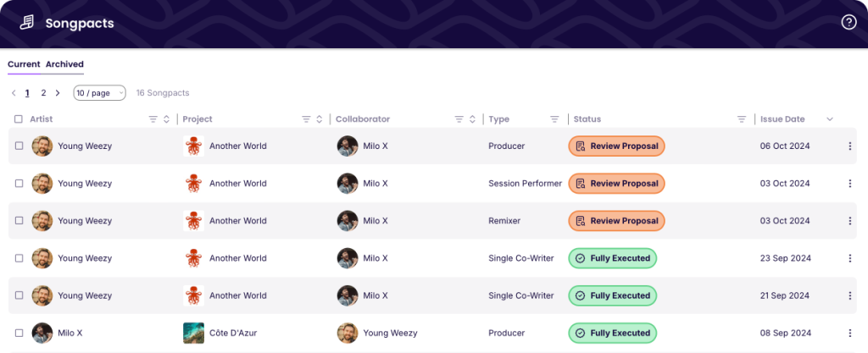The width and height of the screenshot is (868, 353).
Task: Sort the Project column
Action: click(x=319, y=119)
